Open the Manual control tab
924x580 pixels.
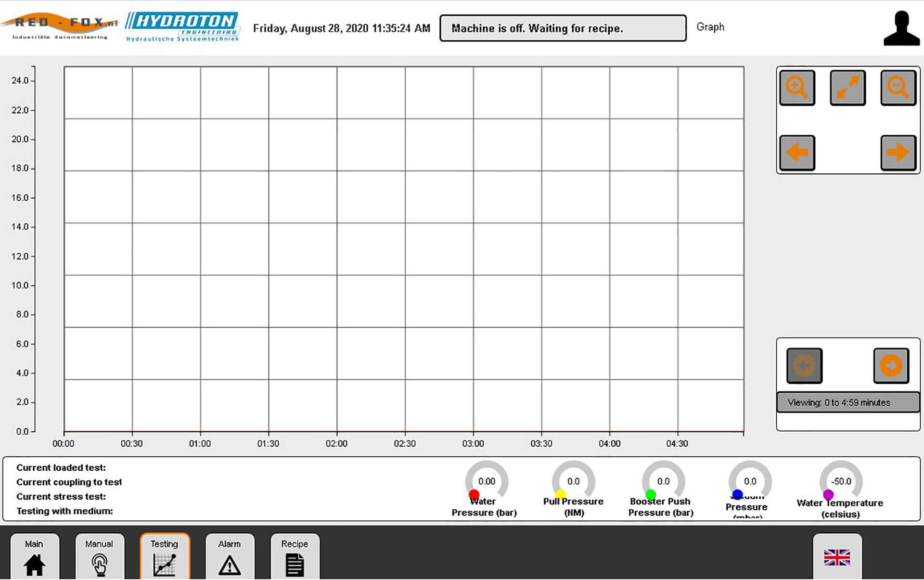(x=100, y=556)
